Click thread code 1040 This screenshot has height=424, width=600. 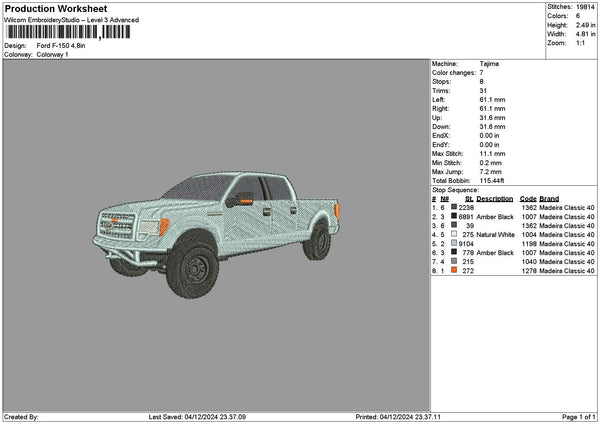pos(529,261)
